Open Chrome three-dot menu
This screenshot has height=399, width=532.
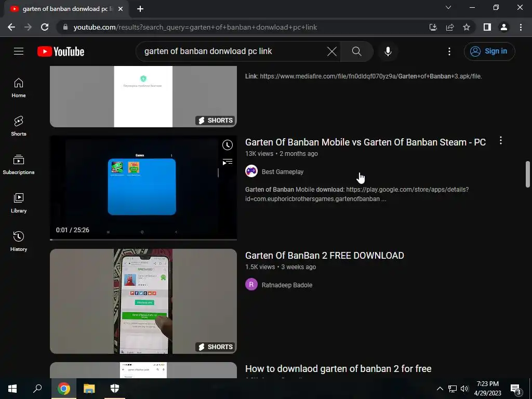(x=521, y=27)
